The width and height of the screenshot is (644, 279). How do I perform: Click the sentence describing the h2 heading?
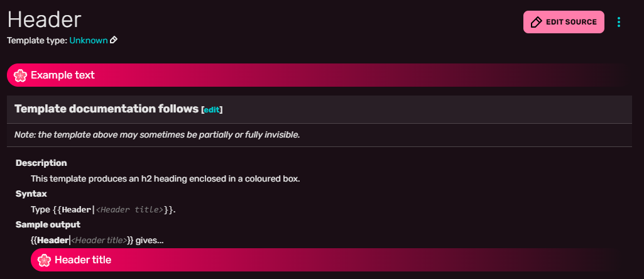point(165,178)
